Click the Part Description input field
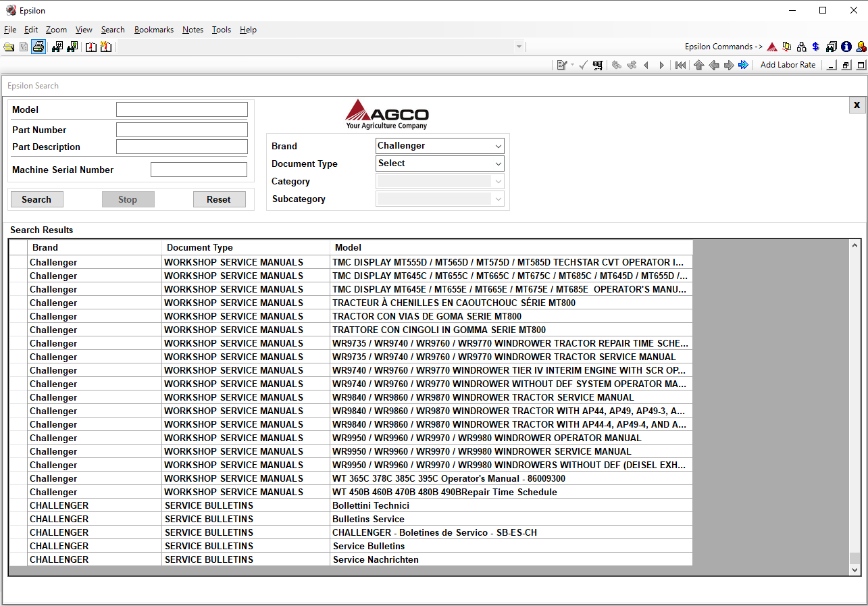Image resolution: width=868 pixels, height=606 pixels. (182, 147)
